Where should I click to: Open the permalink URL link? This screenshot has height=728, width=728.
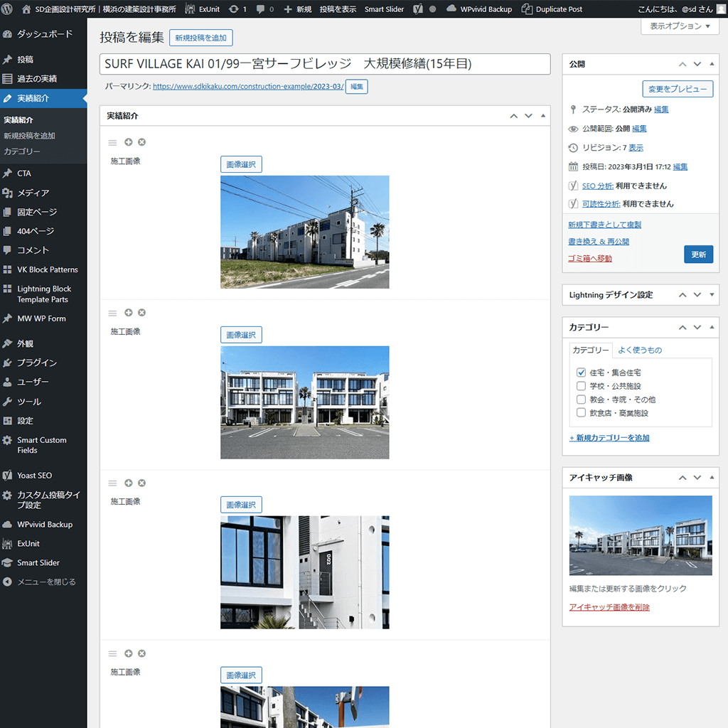[x=248, y=86]
